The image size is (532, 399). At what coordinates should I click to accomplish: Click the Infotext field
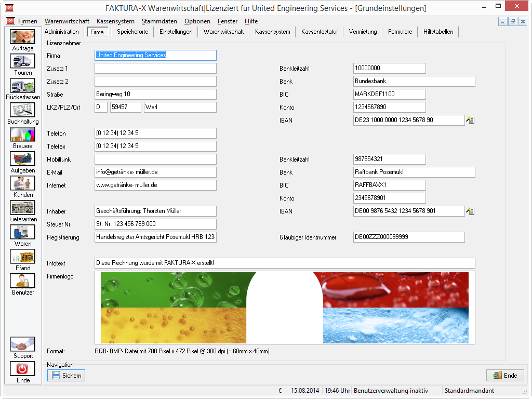285,263
